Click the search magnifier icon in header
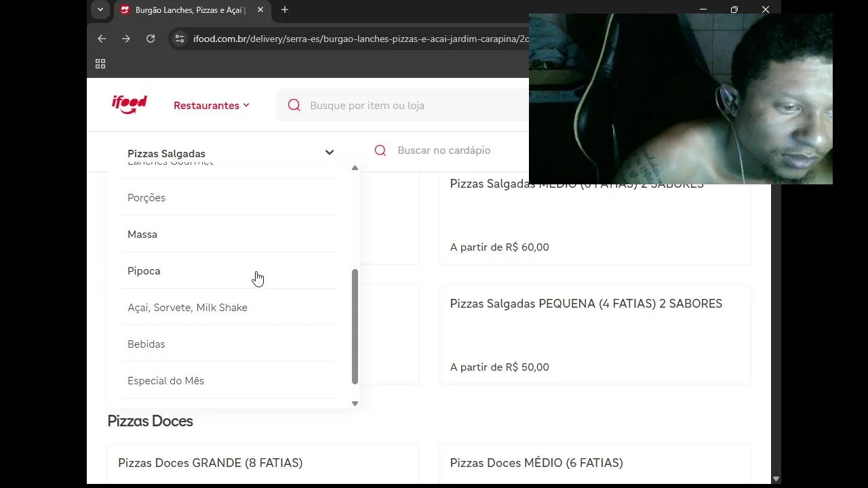The image size is (868, 488). tap(294, 105)
